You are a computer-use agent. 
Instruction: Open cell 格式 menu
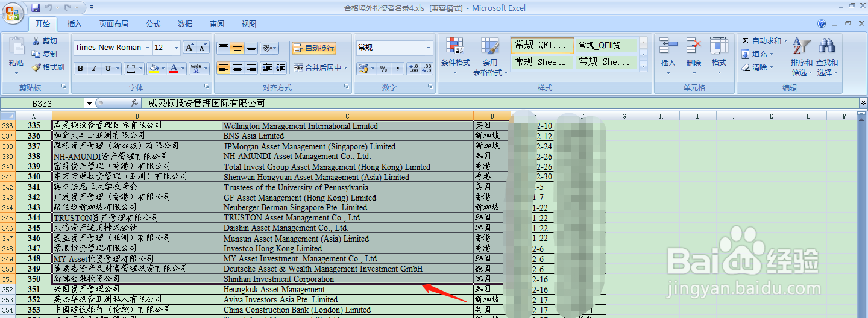pos(719,55)
